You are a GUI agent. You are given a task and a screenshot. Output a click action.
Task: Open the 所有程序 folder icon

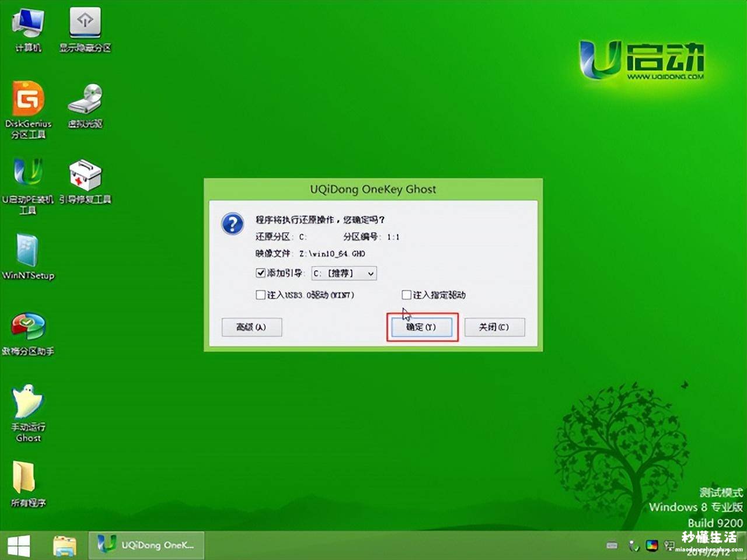(x=28, y=484)
